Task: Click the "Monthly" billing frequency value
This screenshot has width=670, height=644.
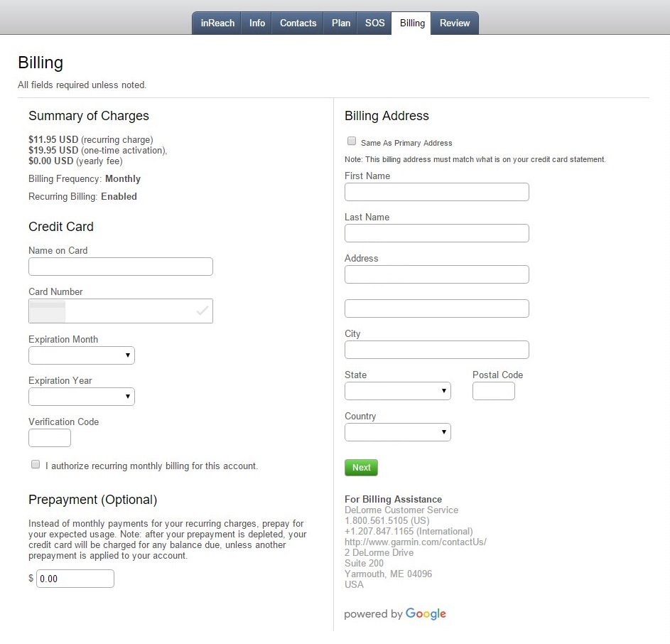Action: pyautogui.click(x=123, y=178)
